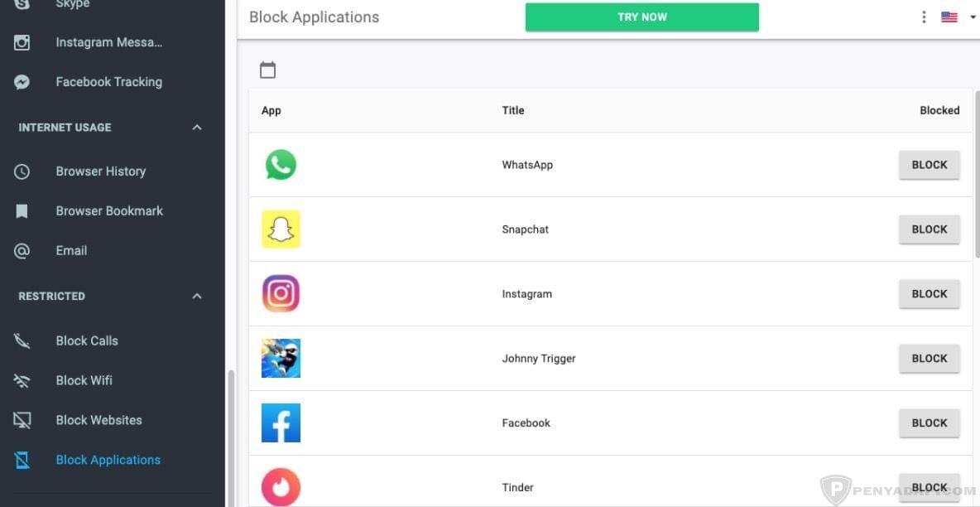Click the Browser Bookmark icon
This screenshot has width=980, height=507.
click(x=22, y=210)
